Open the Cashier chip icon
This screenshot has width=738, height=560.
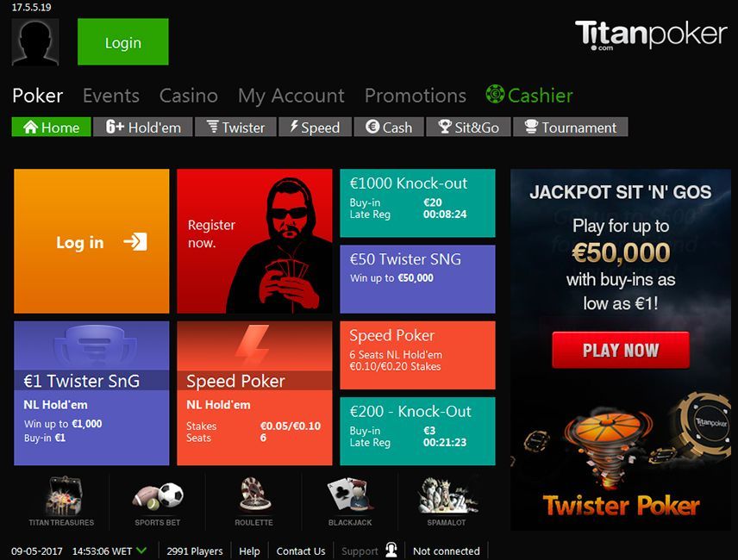point(495,94)
